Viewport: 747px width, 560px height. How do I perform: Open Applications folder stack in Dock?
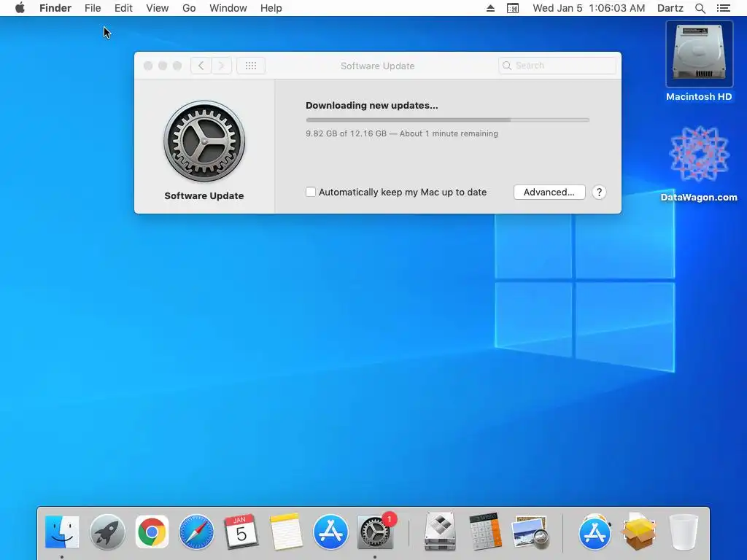click(x=595, y=532)
